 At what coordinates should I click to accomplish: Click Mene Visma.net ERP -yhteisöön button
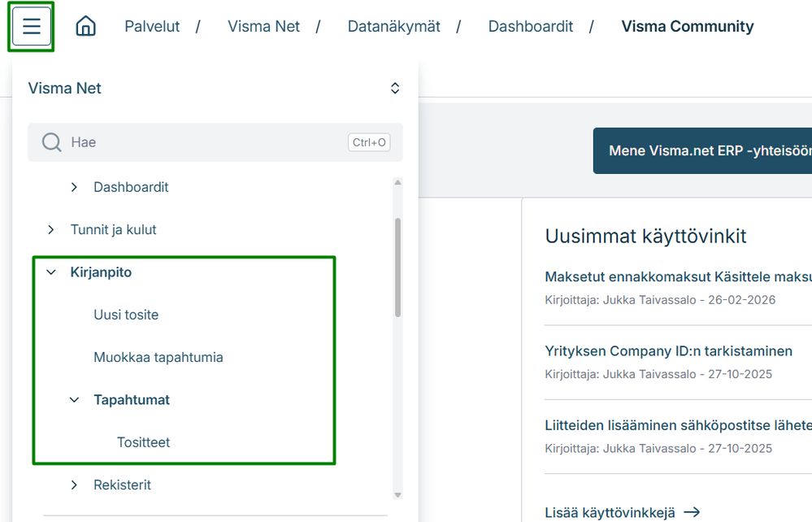(x=703, y=150)
